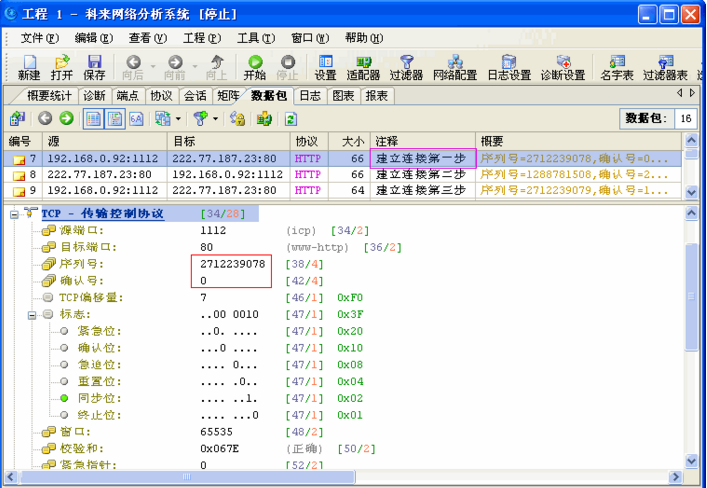Viewport: 707px width, 488px height.
Task: Toggle the packet list view icon
Action: (93, 119)
